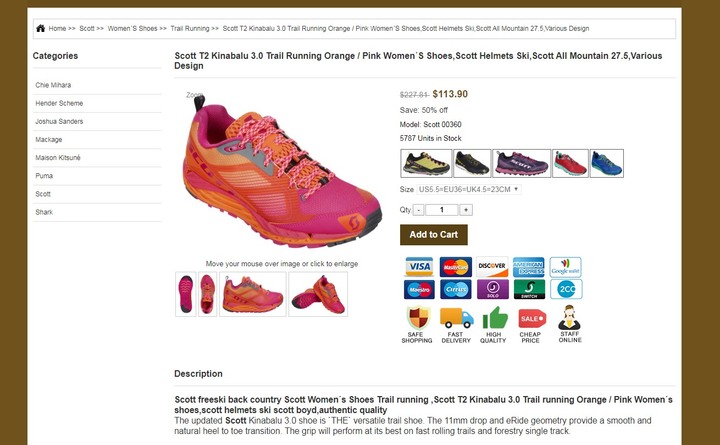Click the quantity input field
This screenshot has height=445, width=720.
442,210
